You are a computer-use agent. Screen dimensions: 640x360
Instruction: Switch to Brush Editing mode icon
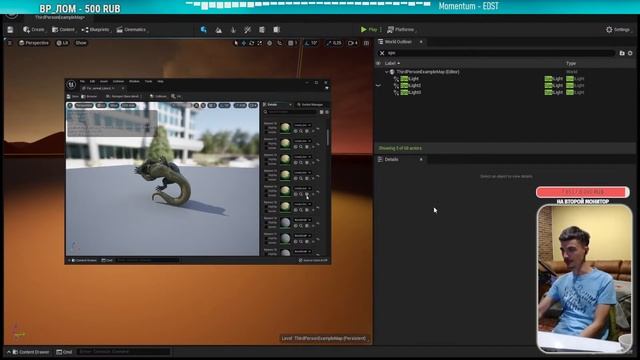(277, 30)
